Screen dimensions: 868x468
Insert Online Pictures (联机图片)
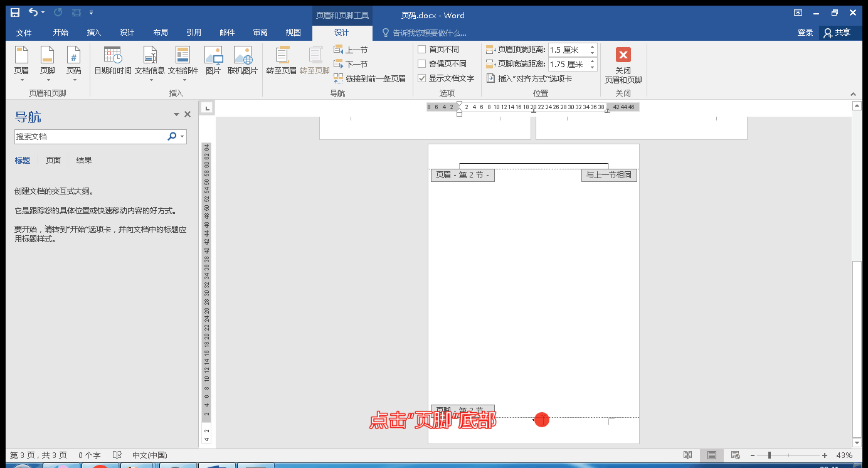pos(243,61)
